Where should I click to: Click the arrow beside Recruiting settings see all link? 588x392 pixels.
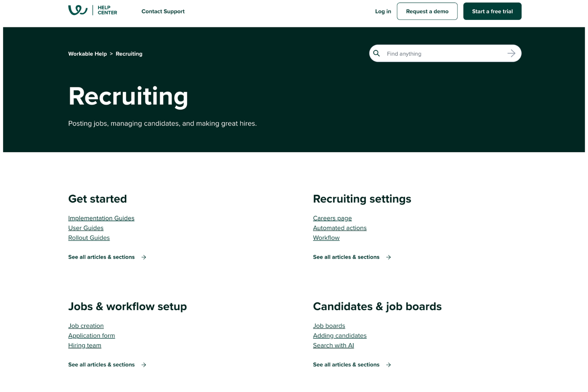388,257
